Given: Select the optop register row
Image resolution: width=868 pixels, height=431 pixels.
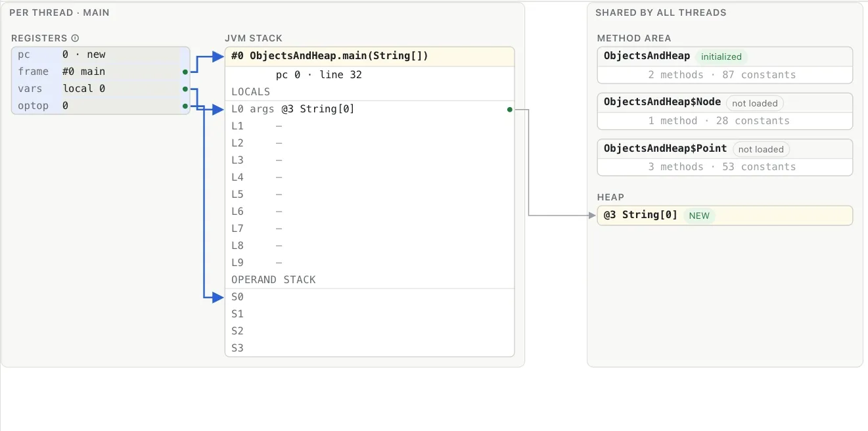Looking at the screenshot, I should point(101,106).
